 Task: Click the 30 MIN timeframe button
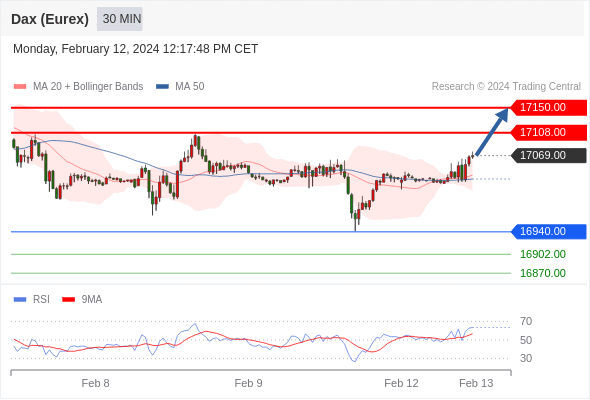click(120, 19)
